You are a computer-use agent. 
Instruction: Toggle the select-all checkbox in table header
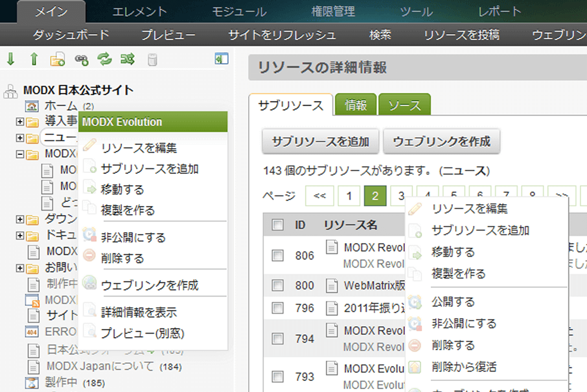point(278,225)
